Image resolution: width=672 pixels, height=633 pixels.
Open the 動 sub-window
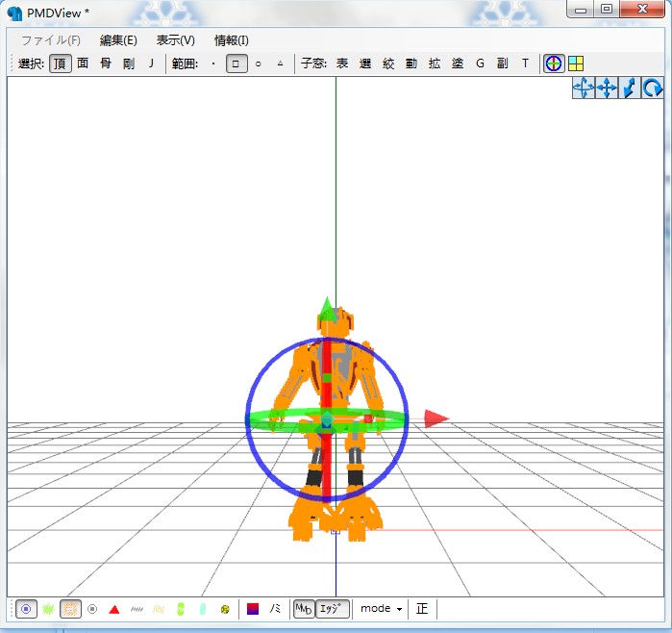411,63
